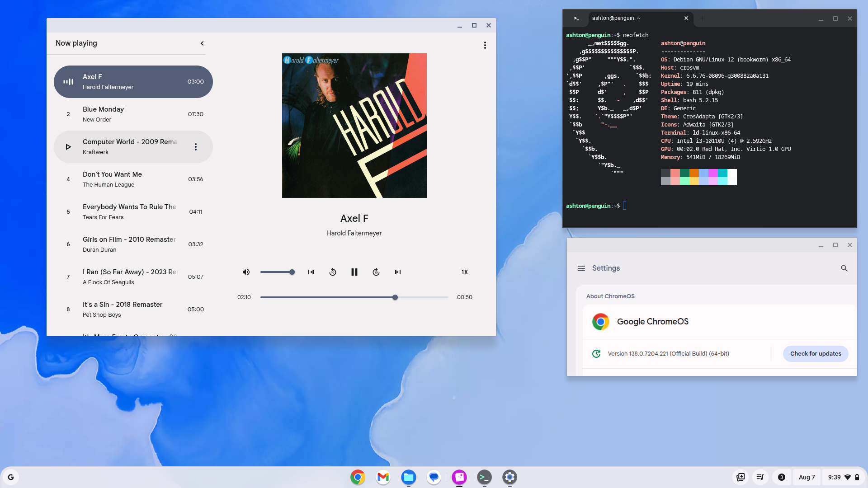Search in Settings with the magnifier icon

tap(844, 268)
